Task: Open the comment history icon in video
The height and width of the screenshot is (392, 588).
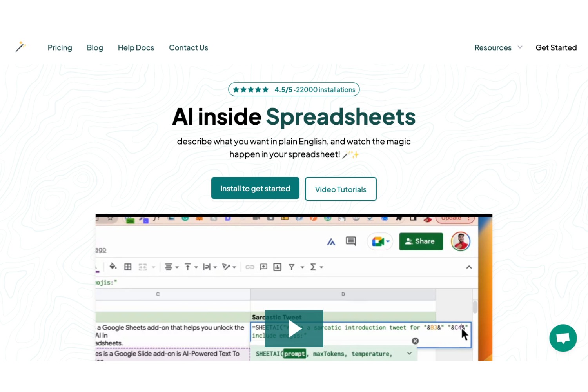Action: (351, 241)
